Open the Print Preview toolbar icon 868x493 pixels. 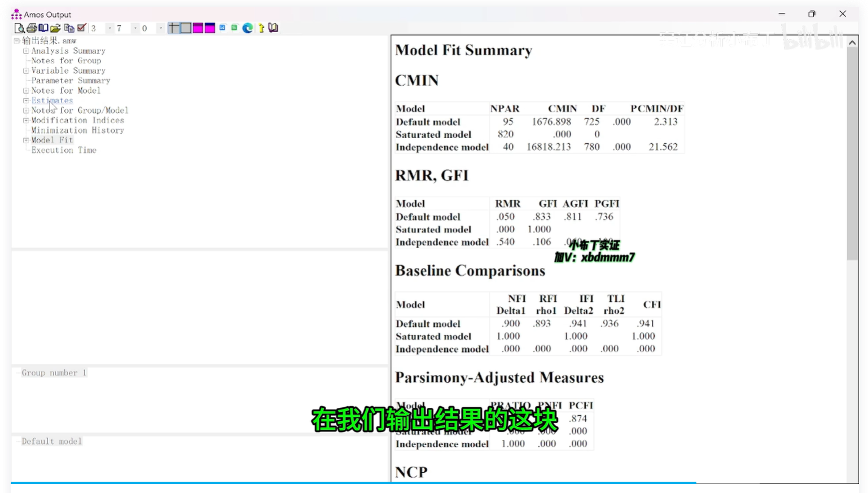tap(19, 28)
